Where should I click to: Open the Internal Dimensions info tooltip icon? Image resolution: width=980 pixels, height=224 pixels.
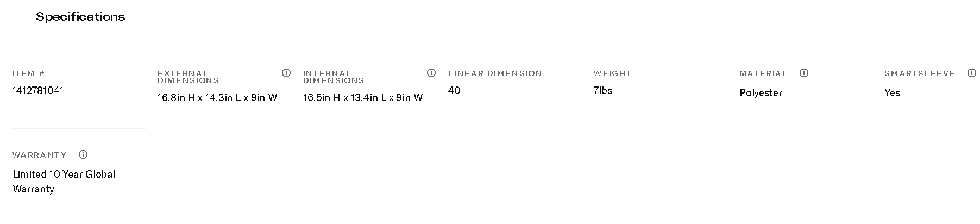tap(431, 73)
